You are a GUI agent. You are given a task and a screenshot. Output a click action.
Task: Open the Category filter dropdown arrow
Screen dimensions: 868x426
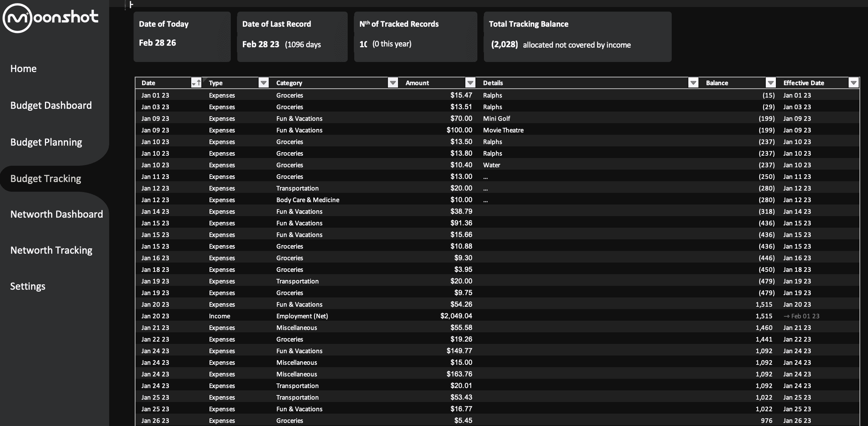click(393, 83)
